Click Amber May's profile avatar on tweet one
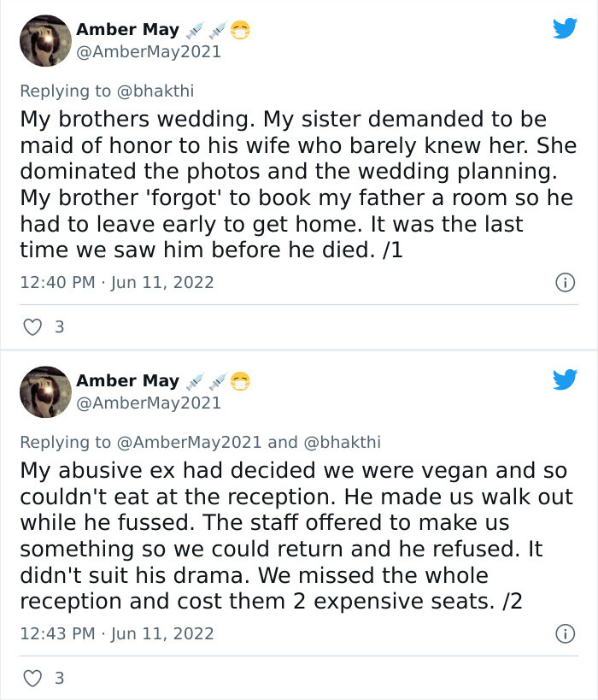This screenshot has height=700, width=598. coord(45,39)
